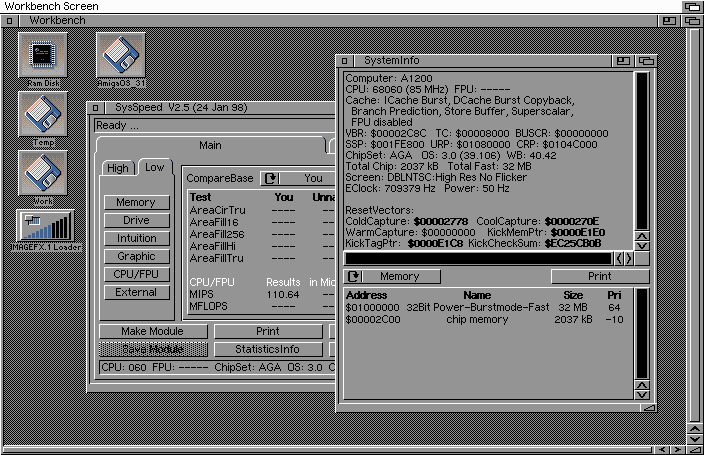Click the AreaFillHi test row
The height and width of the screenshot is (455, 704).
point(262,247)
